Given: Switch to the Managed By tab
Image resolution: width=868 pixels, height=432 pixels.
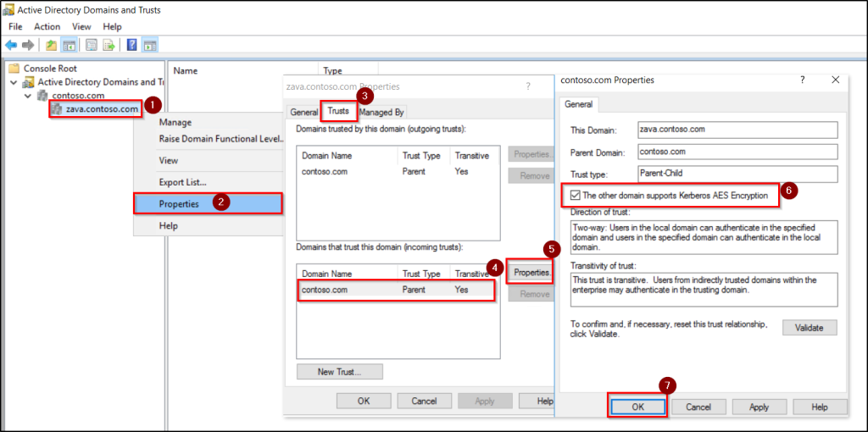Looking at the screenshot, I should pos(382,113).
